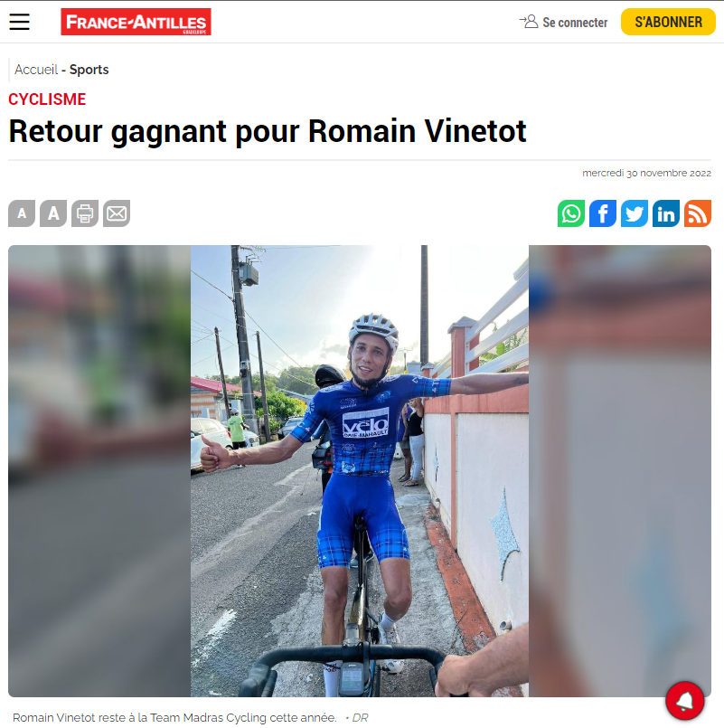Click the user login icon
The width and height of the screenshot is (724, 728).
pos(529,22)
